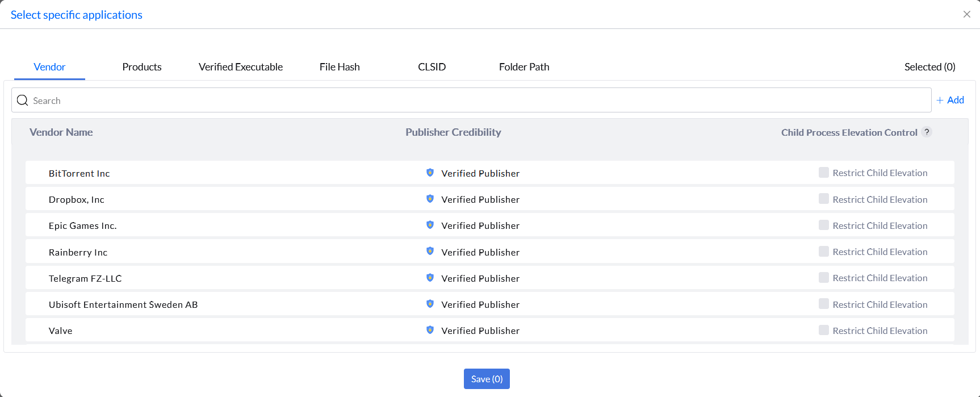Show the Selected (0) list
This screenshot has height=397, width=980.
tap(929, 67)
